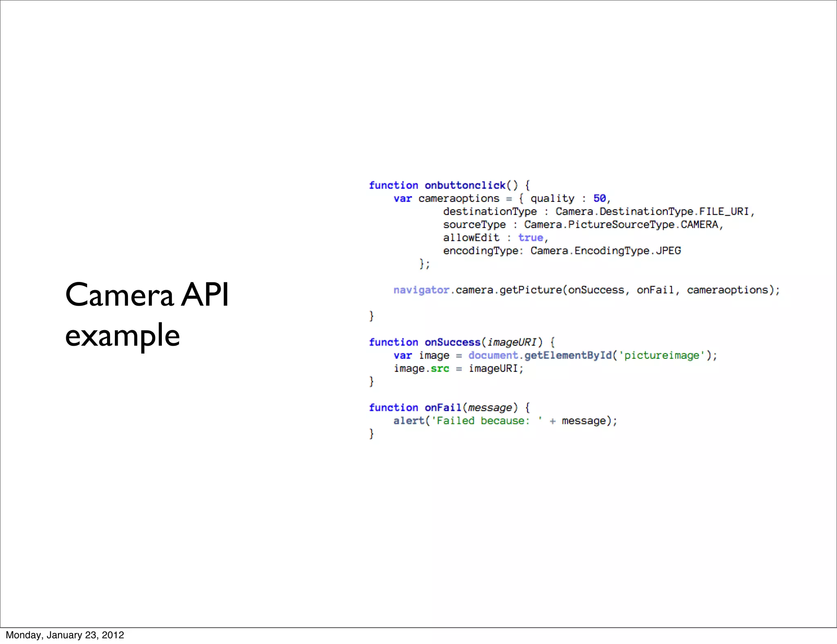Click 'Camera.PictureSourceType.CAMERA' value
Screen dimensions: 837x644
[x=621, y=225]
